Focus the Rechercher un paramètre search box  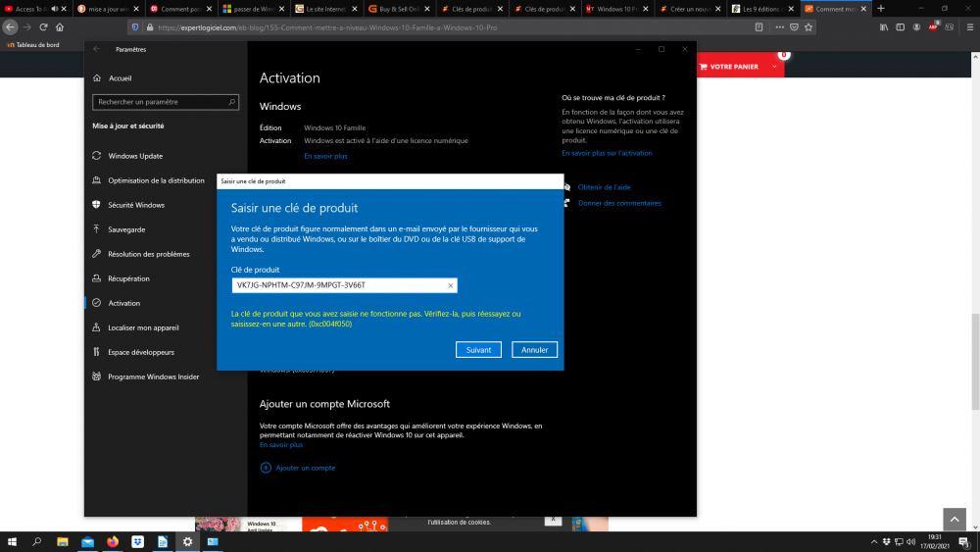pos(162,102)
